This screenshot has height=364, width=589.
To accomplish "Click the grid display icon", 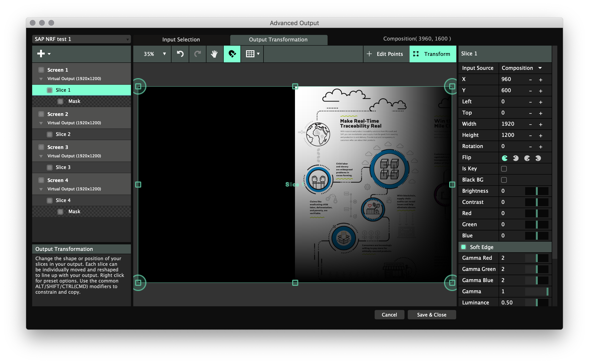I will pos(250,54).
